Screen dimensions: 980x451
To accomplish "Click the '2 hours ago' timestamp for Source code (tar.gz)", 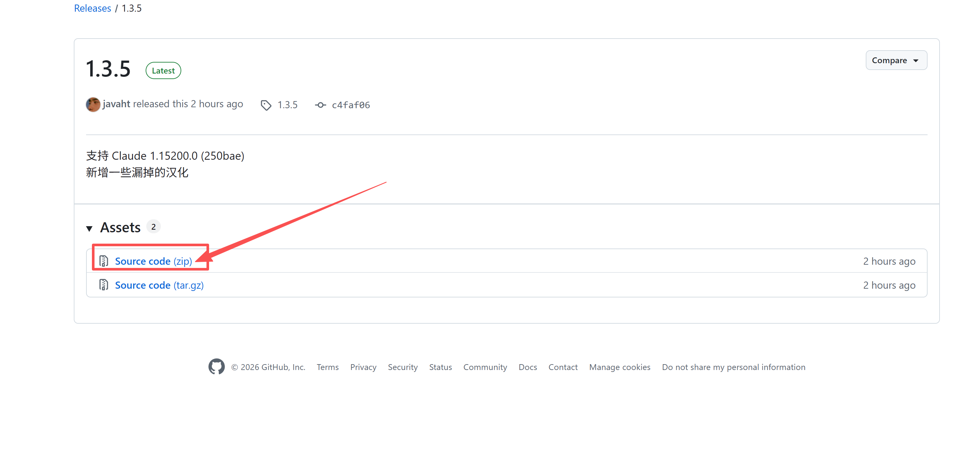I will [889, 285].
